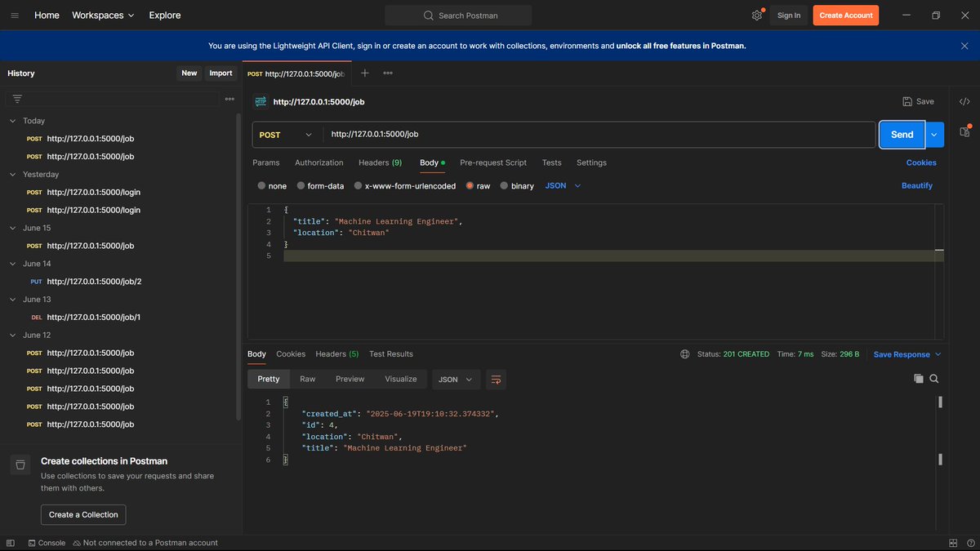
Task: Collapse the June 12 history group
Action: (12, 335)
